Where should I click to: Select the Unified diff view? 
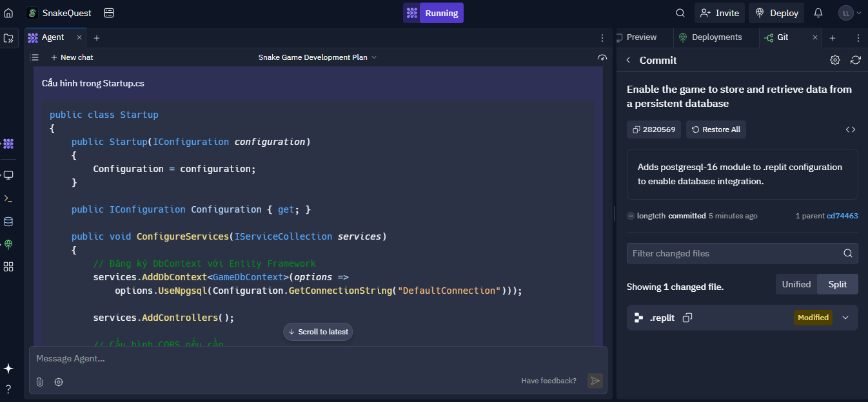tap(796, 284)
